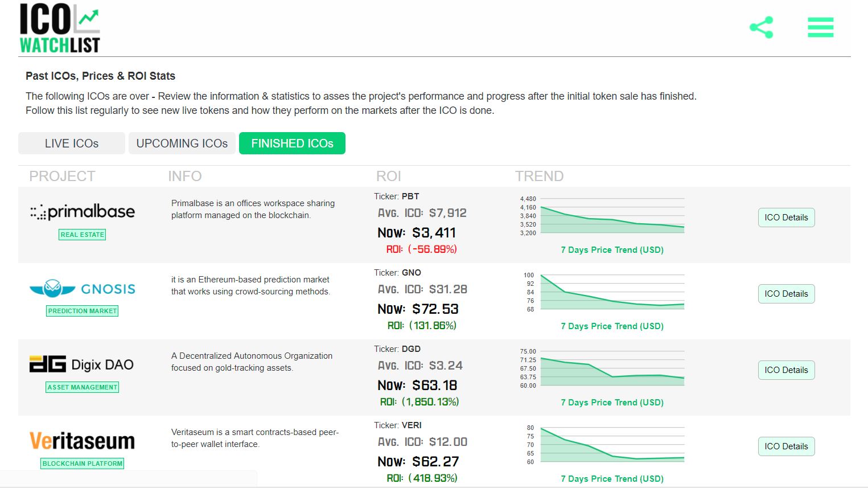
Task: Click the Now $63.18 price
Action: (417, 386)
